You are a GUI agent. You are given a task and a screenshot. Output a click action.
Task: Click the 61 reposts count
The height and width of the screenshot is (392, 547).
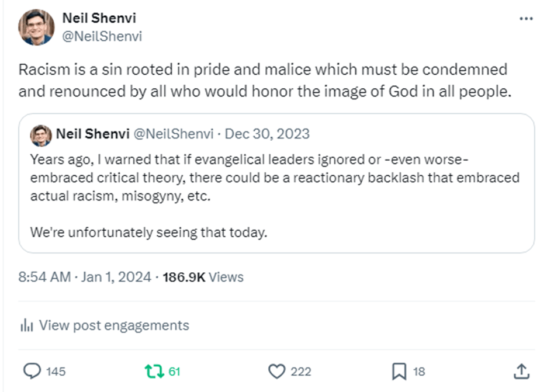[x=174, y=372]
